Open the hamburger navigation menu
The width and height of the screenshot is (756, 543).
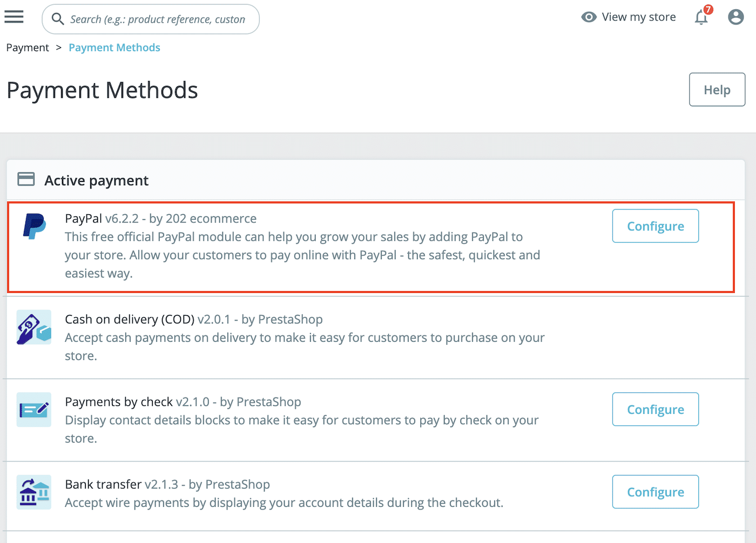click(13, 17)
